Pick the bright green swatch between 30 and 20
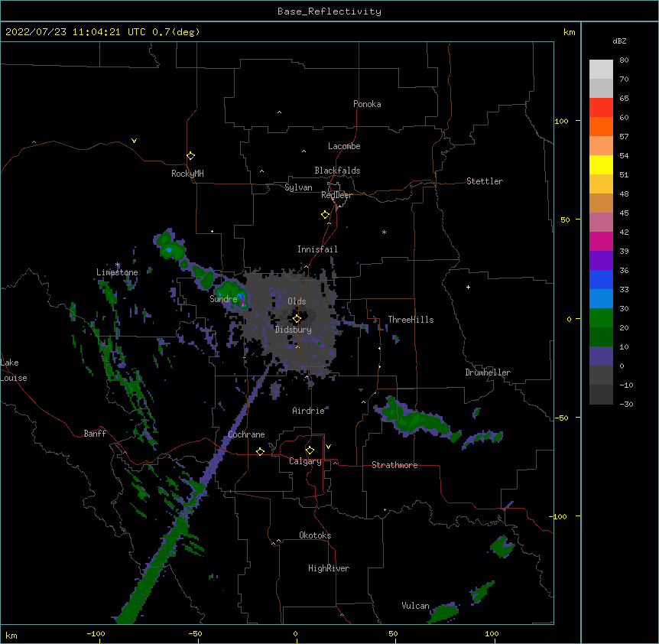Viewport: 659px width, 644px height. [x=601, y=318]
